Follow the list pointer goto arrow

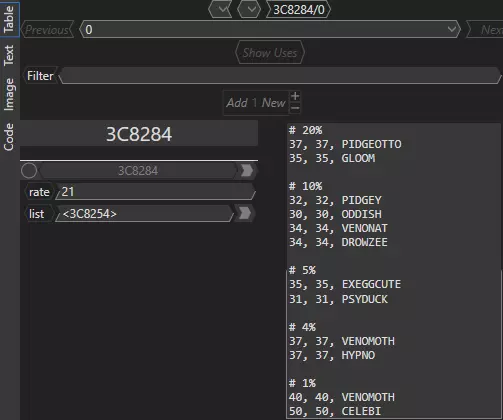pyautogui.click(x=245, y=214)
